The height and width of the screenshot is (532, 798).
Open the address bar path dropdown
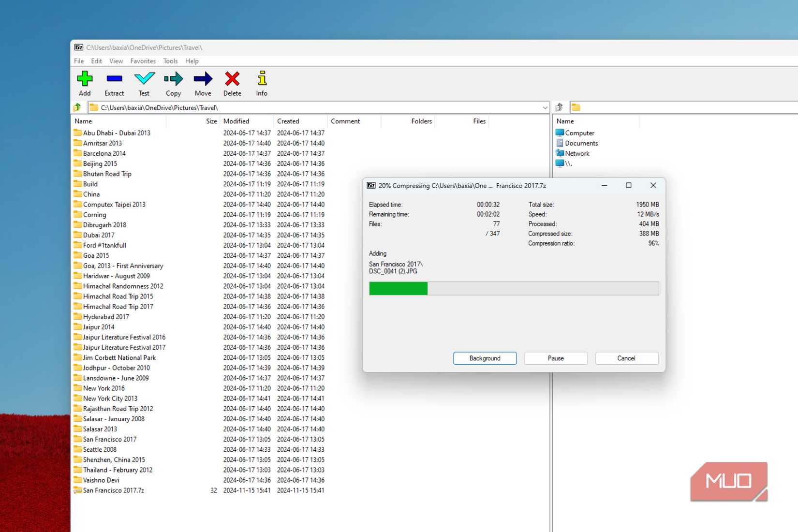[545, 107]
